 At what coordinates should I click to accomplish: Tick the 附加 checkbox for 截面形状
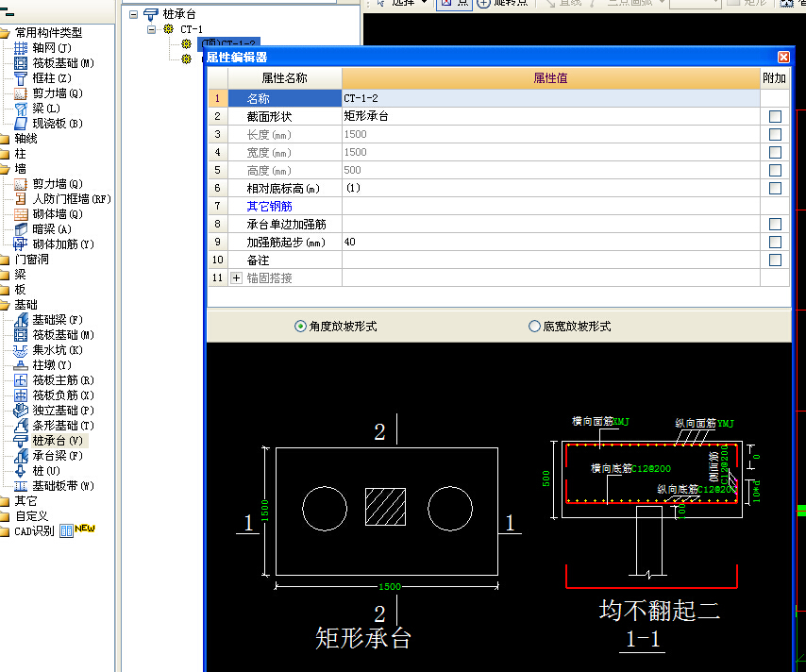coord(775,116)
